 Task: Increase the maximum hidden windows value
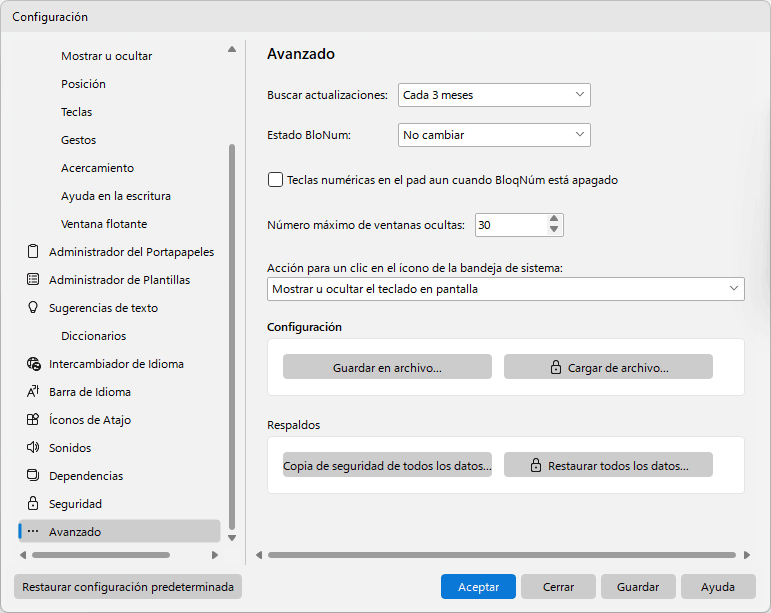(554, 219)
